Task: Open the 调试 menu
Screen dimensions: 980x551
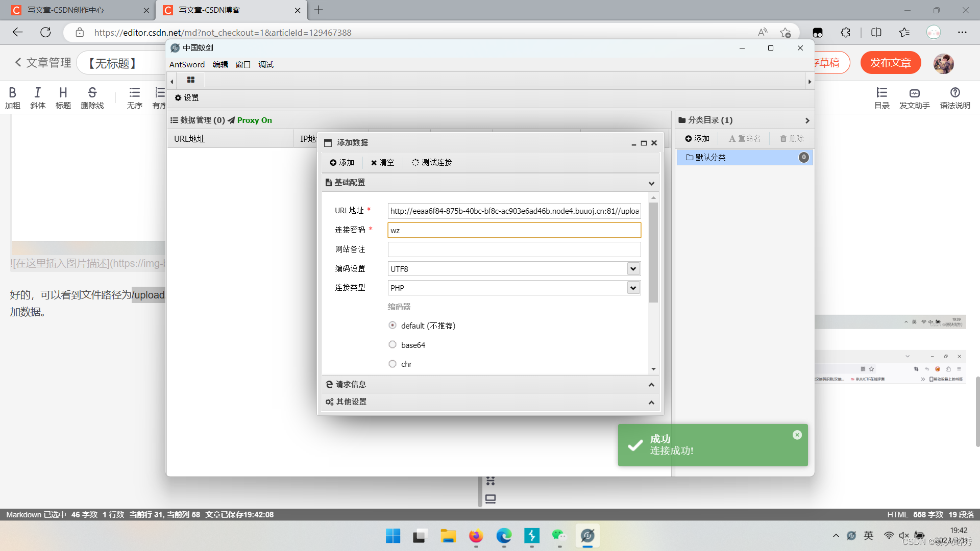Action: point(266,64)
